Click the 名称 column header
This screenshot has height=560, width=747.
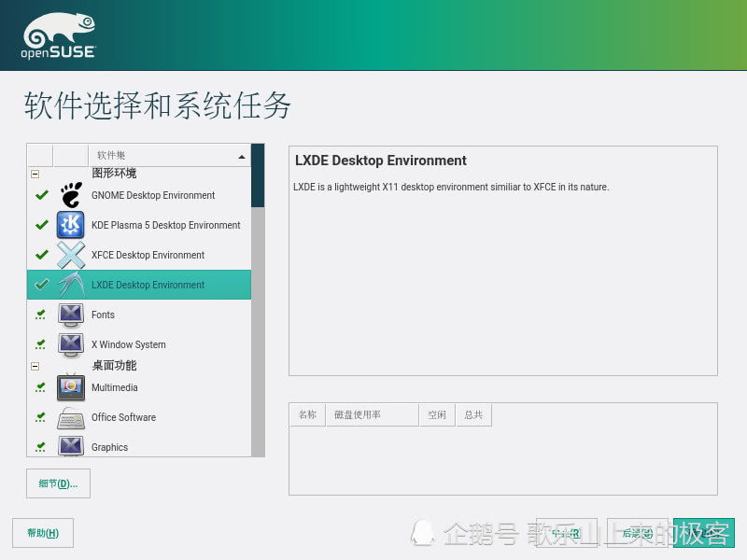(307, 414)
